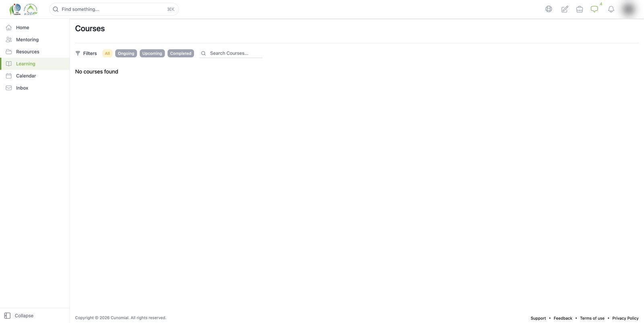Open Inbox in the sidebar

[x=35, y=88]
